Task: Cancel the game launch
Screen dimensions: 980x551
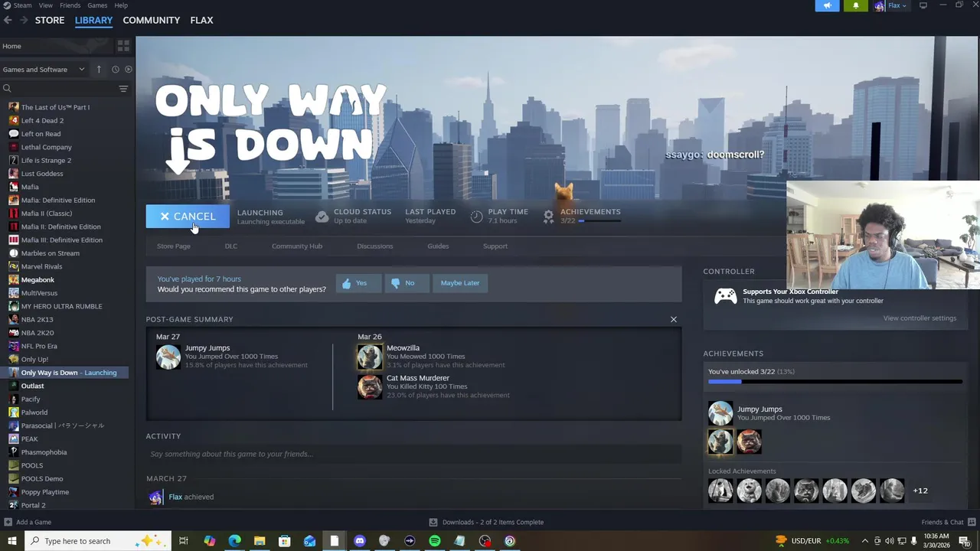Action: click(x=188, y=217)
